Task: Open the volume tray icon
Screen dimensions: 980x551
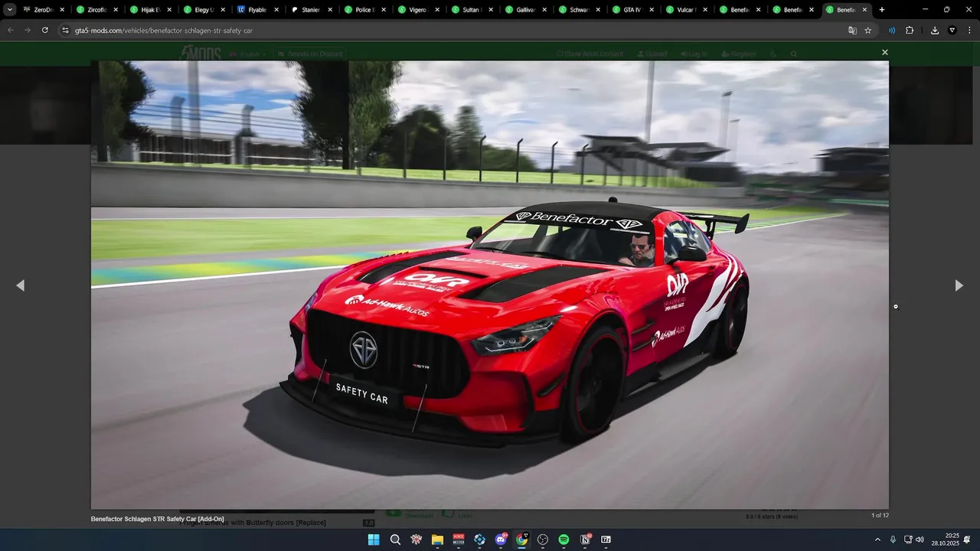Action: [920, 540]
